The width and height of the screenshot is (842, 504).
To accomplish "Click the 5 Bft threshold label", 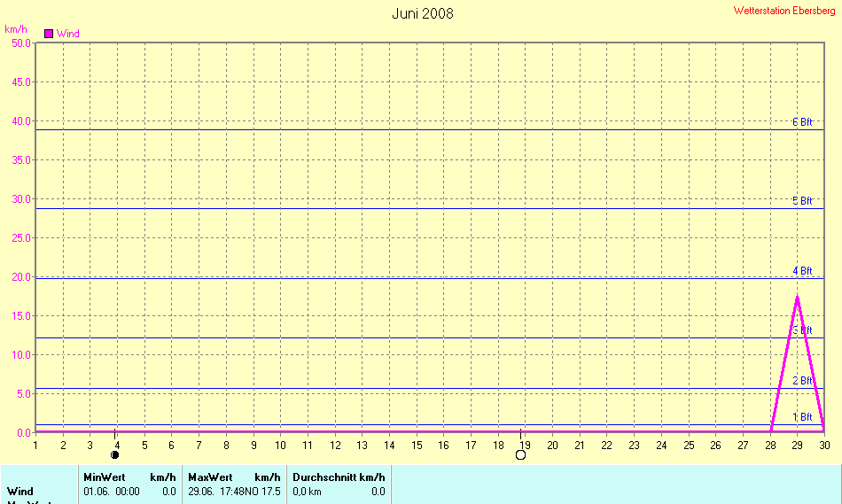I will point(802,201).
